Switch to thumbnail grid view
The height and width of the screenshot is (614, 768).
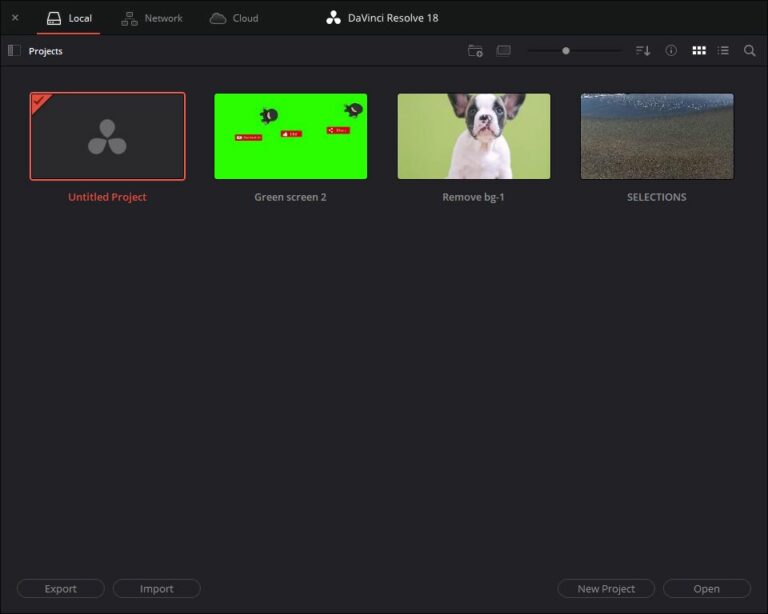point(699,50)
